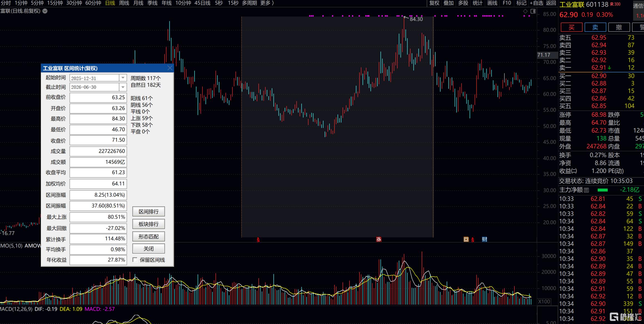Click the 区间涨幅 field 8.25(13.04%)
644x324 pixels.
tap(98, 195)
